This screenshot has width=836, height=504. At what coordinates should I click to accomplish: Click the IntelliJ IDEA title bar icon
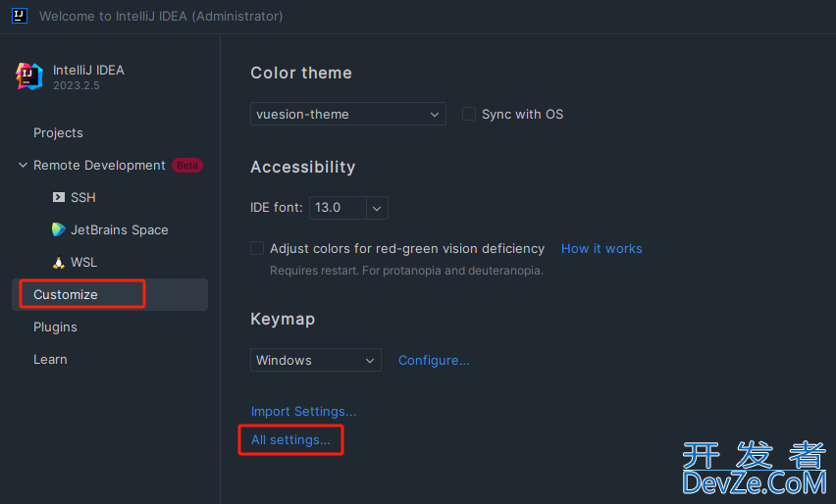click(x=20, y=16)
